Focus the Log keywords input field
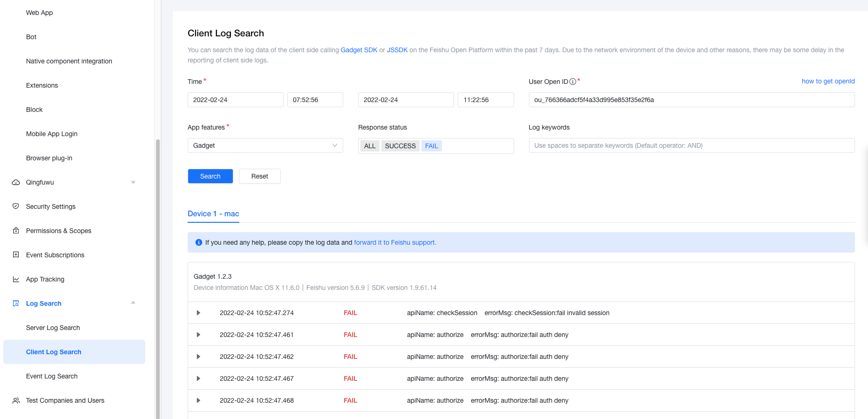This screenshot has height=419, width=868. click(692, 145)
